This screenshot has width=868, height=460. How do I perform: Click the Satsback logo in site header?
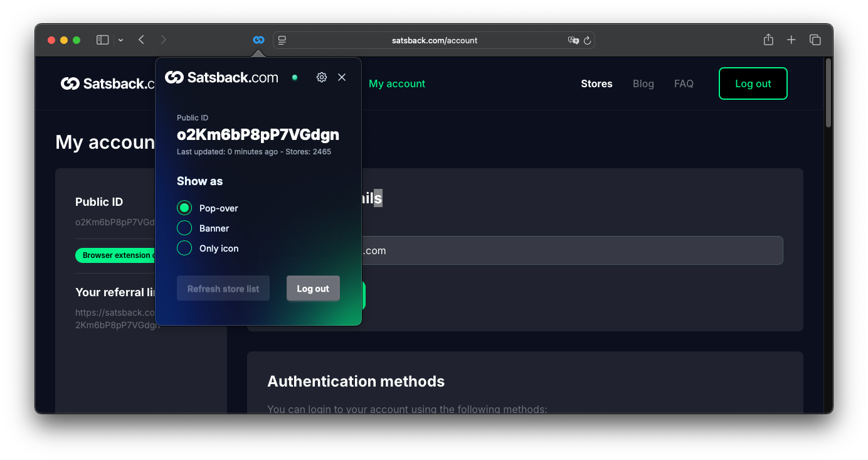point(108,83)
